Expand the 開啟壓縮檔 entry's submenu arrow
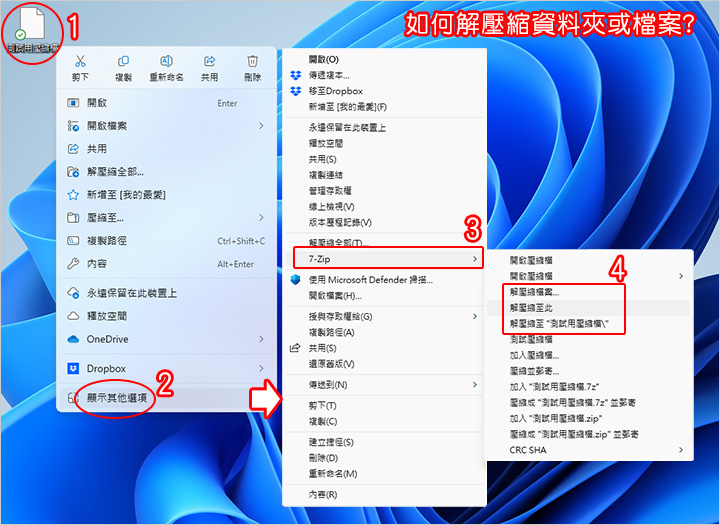The width and height of the screenshot is (720, 525). point(681,276)
